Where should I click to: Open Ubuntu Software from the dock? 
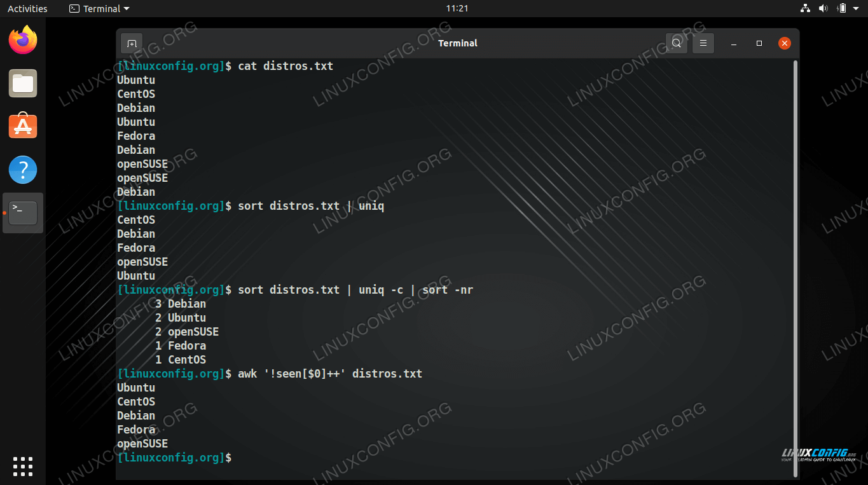[23, 126]
